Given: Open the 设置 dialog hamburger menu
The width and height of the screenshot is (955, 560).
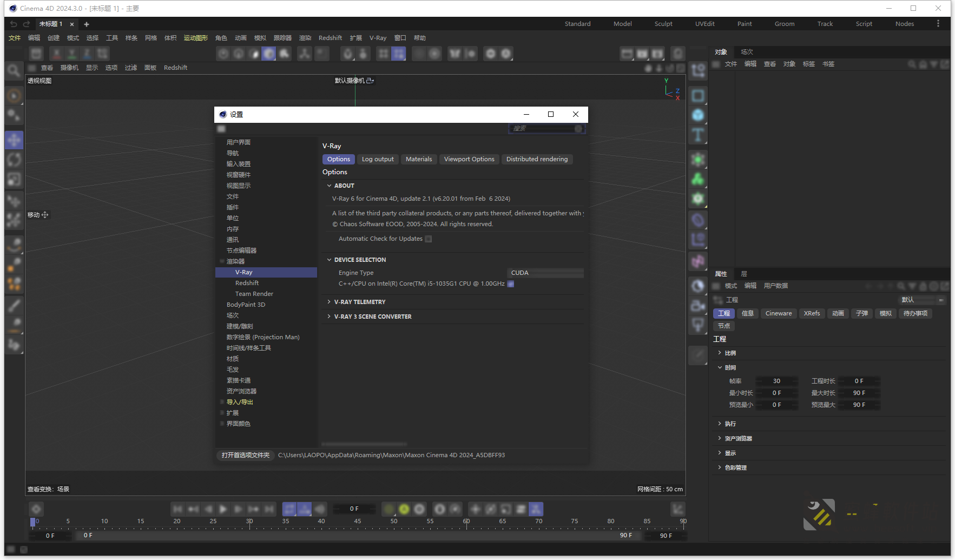Looking at the screenshot, I should point(221,129).
